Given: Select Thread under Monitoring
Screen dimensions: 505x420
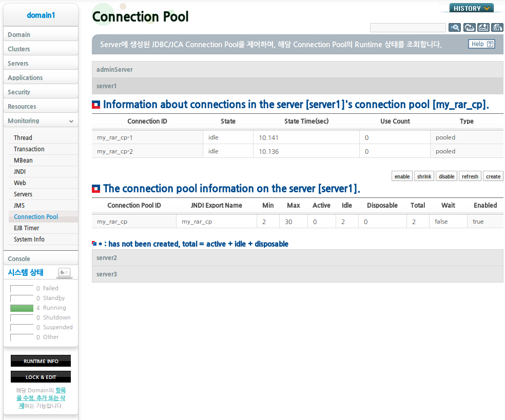Looking at the screenshot, I should (43, 138).
